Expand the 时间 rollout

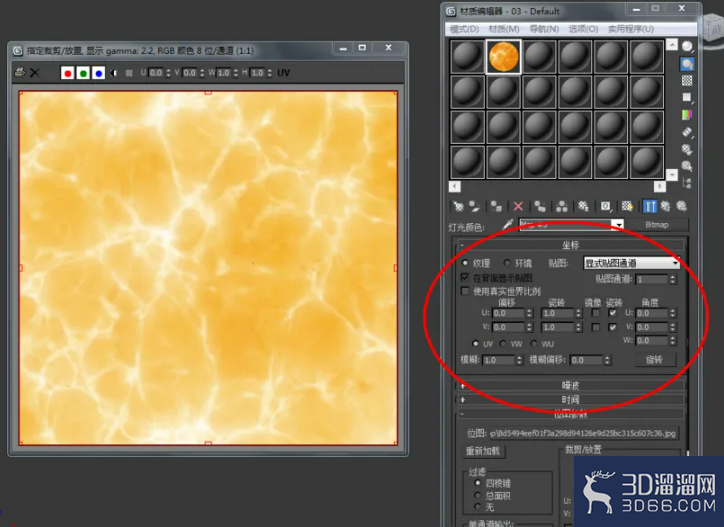point(571,400)
